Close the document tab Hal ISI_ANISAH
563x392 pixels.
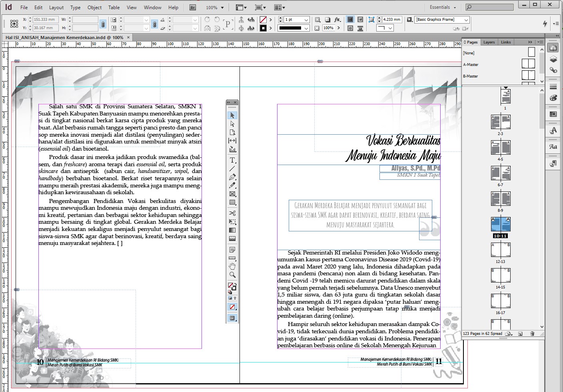click(128, 38)
